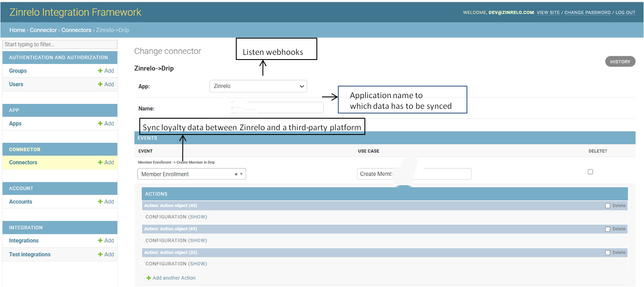Open Groups in the sidebar
Viewport: 644px width, 287px height.
tap(18, 71)
